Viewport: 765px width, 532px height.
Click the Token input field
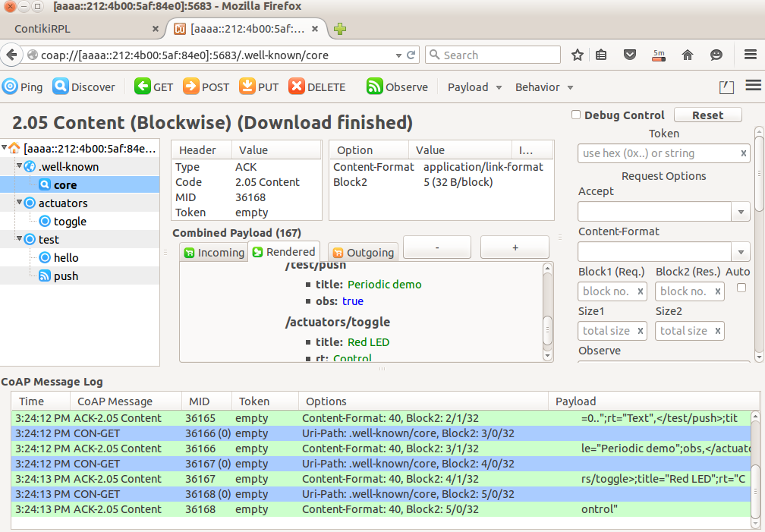pyautogui.click(x=657, y=153)
